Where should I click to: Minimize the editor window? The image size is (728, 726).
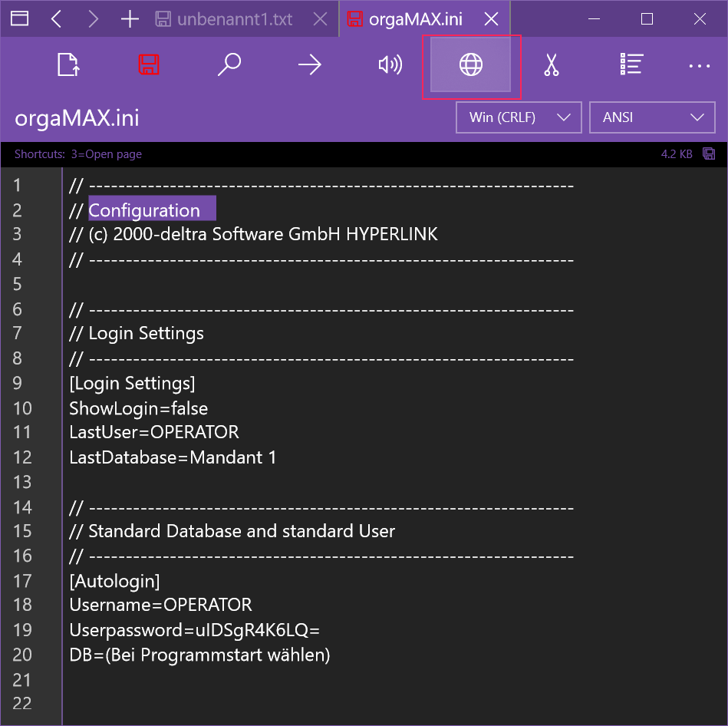594,19
